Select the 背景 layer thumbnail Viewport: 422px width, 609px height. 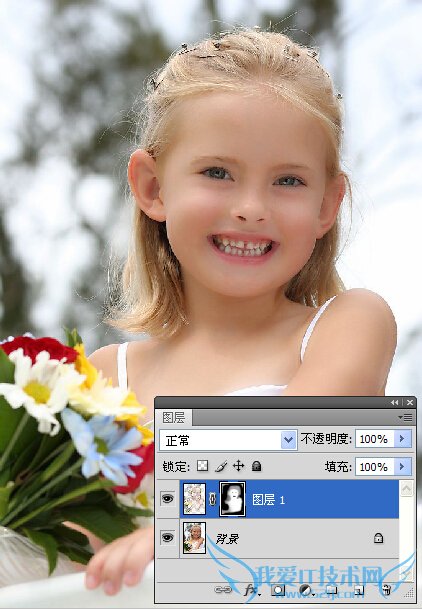coord(194,538)
